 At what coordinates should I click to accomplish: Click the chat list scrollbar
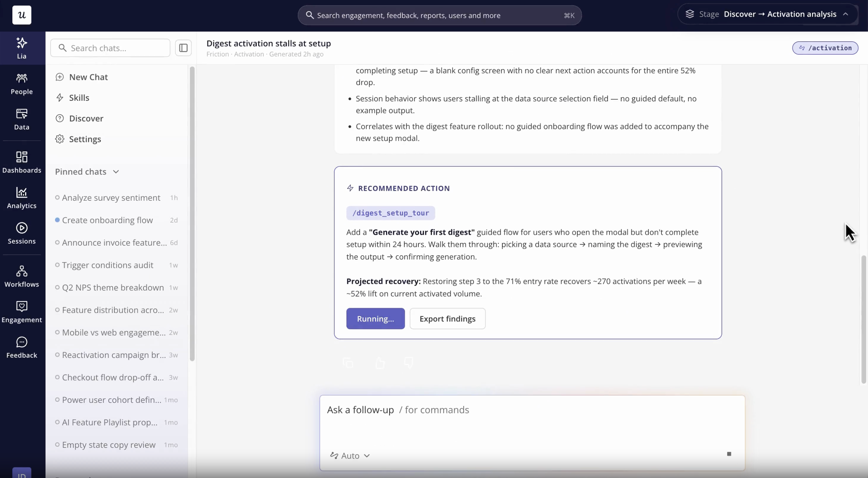[192, 214]
